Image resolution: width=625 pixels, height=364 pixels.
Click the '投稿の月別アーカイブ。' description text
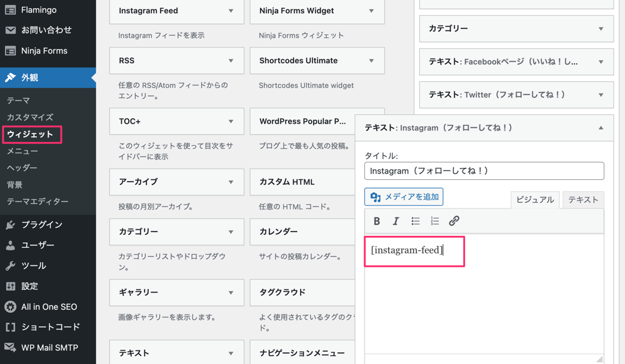click(x=156, y=207)
